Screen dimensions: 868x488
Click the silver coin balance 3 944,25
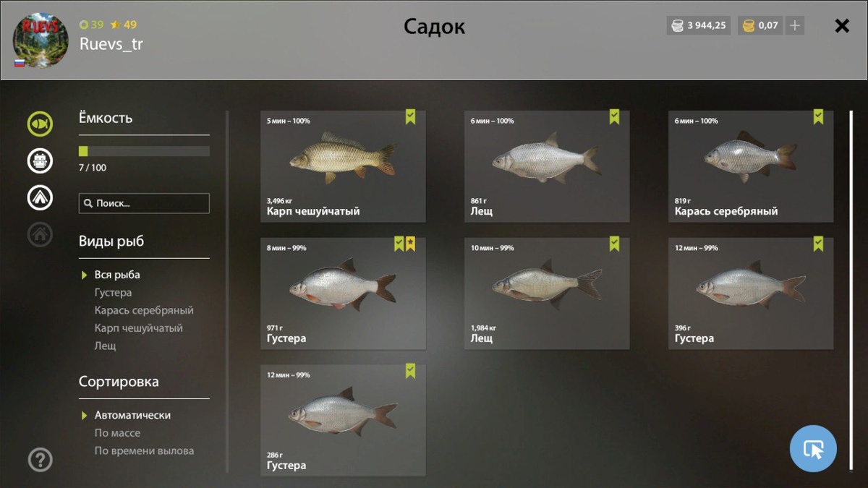[699, 25]
